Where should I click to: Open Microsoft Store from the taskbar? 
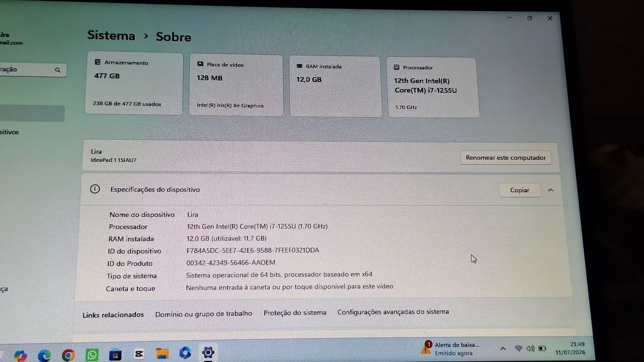[x=115, y=355]
